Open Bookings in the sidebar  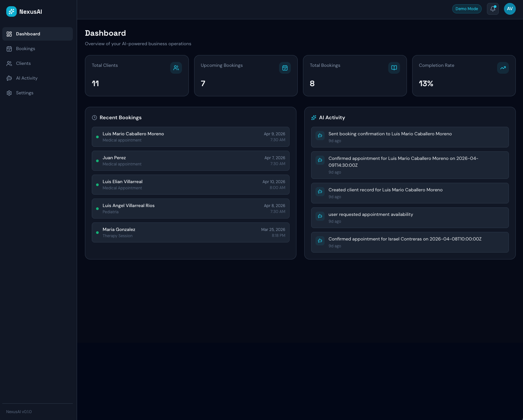click(26, 49)
